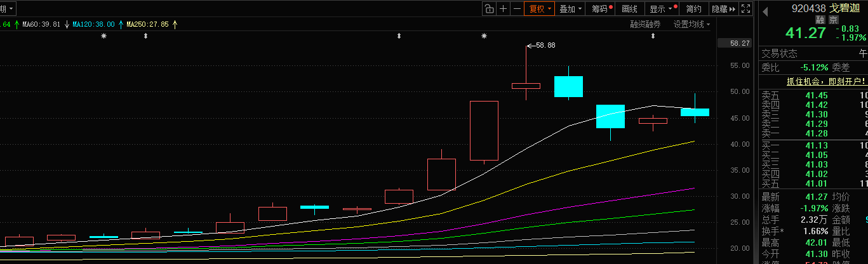Open the 复权 adjustment dropdown

click(x=539, y=9)
